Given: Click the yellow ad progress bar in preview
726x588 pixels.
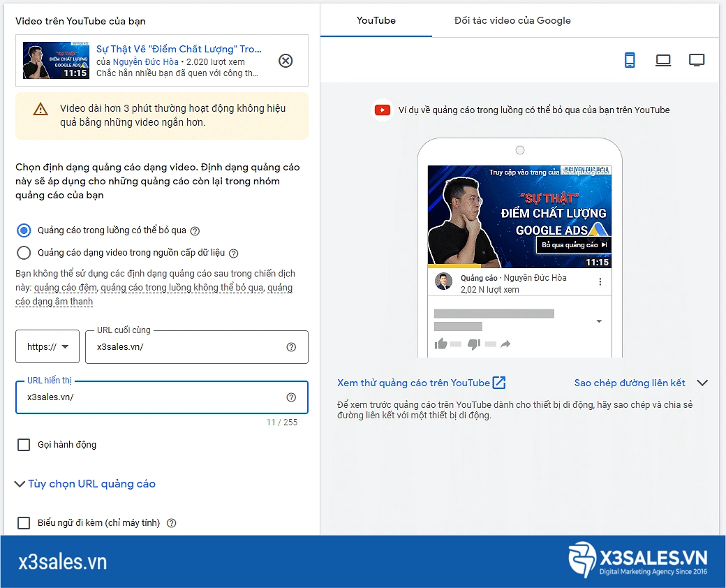Looking at the screenshot, I should [454, 266].
